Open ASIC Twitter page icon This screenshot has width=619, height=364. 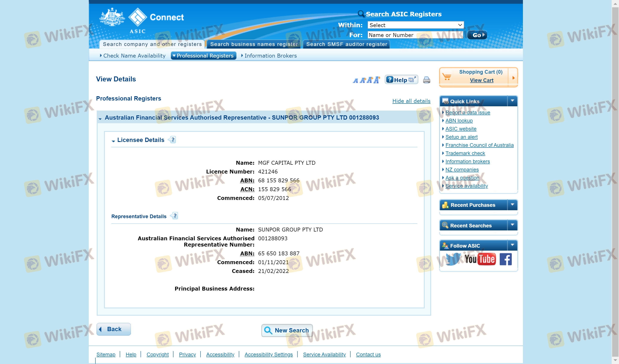tap(452, 259)
